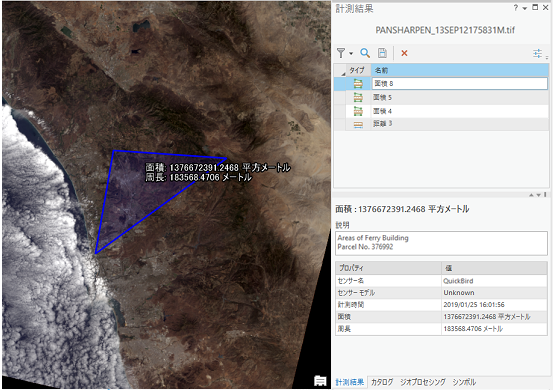Click the magnifier zoom-to-measurement icon
The height and width of the screenshot is (390, 553).
365,53
